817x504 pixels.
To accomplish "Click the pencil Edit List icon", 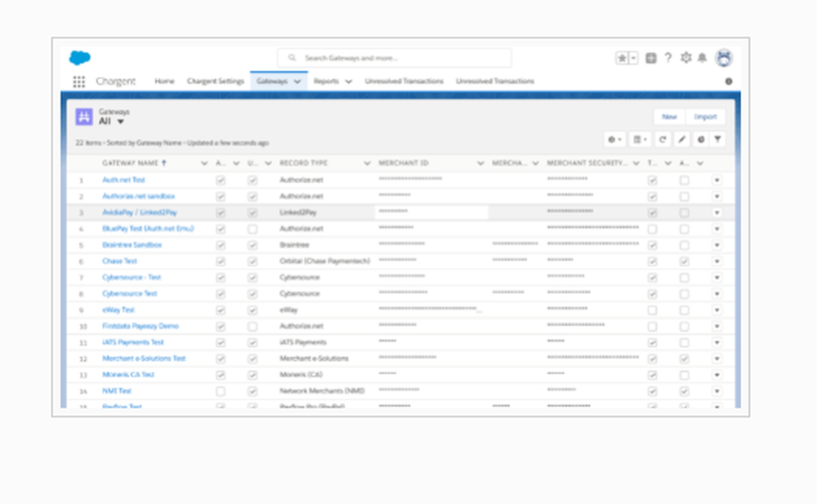I will click(x=681, y=139).
